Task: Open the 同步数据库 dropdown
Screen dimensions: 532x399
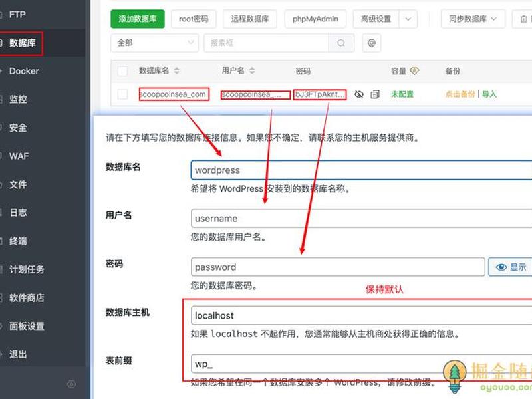Action: point(473,19)
